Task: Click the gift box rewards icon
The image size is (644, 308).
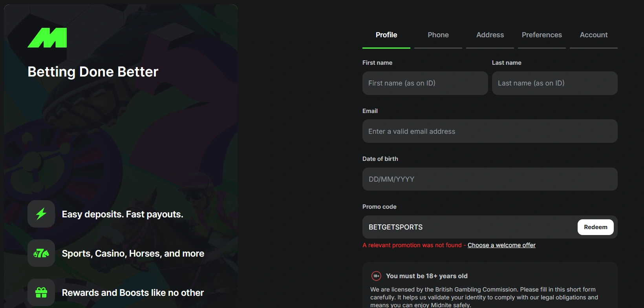Action: [41, 292]
